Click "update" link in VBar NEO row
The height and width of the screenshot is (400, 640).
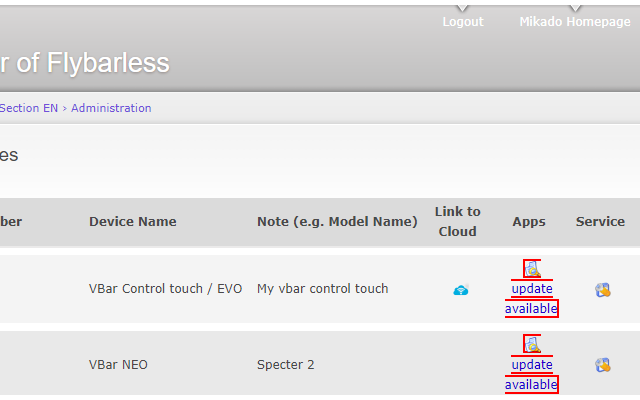[532, 364]
